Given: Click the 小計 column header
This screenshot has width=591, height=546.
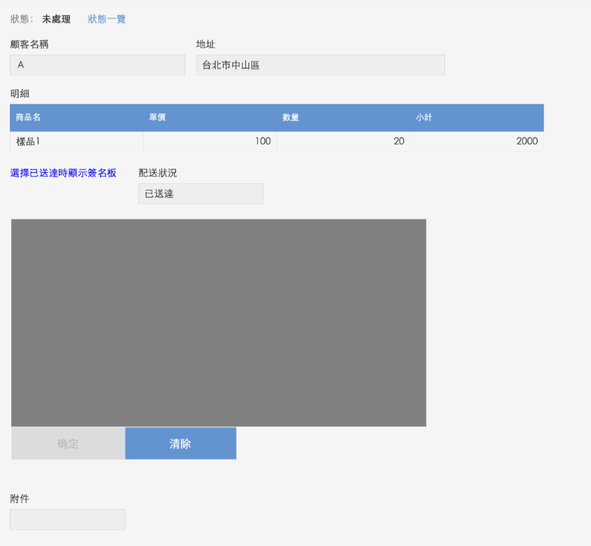Looking at the screenshot, I should (477, 118).
